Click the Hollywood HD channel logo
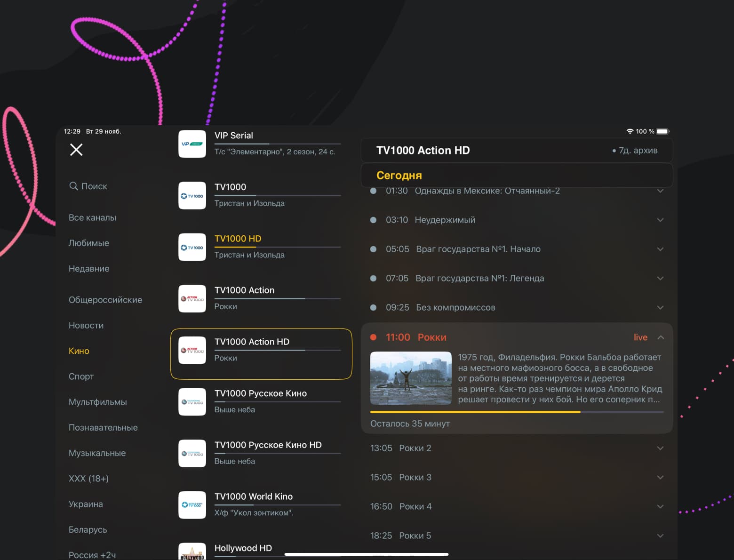This screenshot has height=560, width=734. (192, 552)
